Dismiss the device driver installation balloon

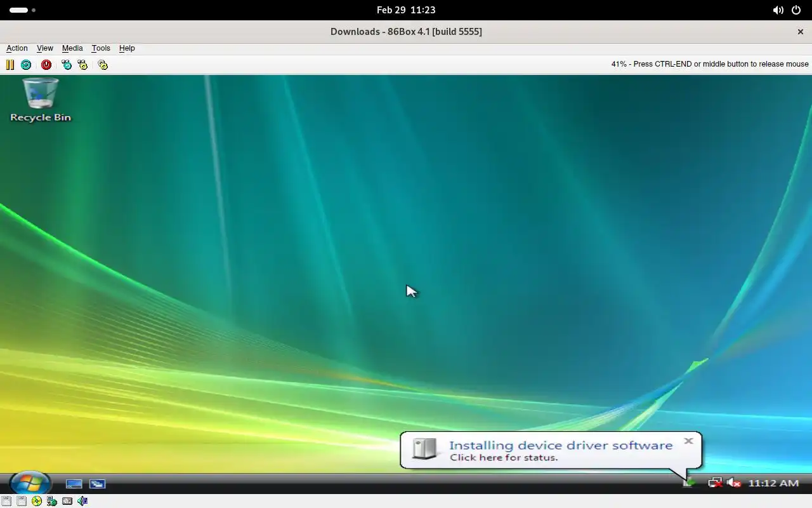pyautogui.click(x=688, y=441)
